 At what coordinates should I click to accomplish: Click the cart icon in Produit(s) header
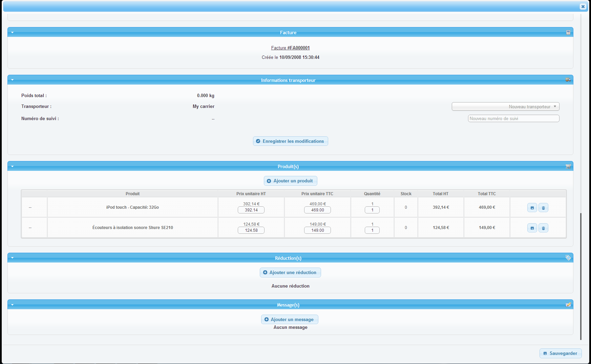tap(568, 166)
